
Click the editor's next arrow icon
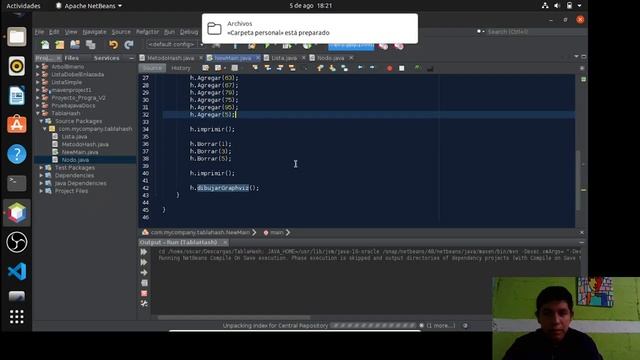tap(372, 68)
